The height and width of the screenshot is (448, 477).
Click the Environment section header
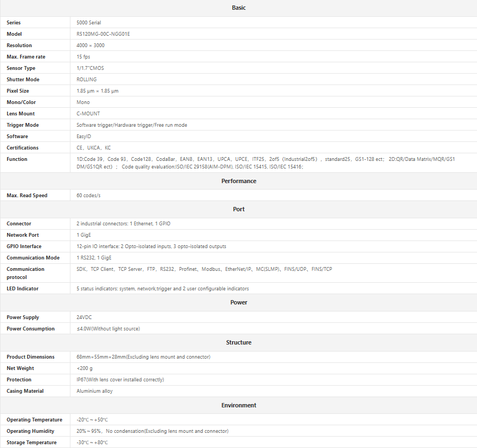click(238, 405)
